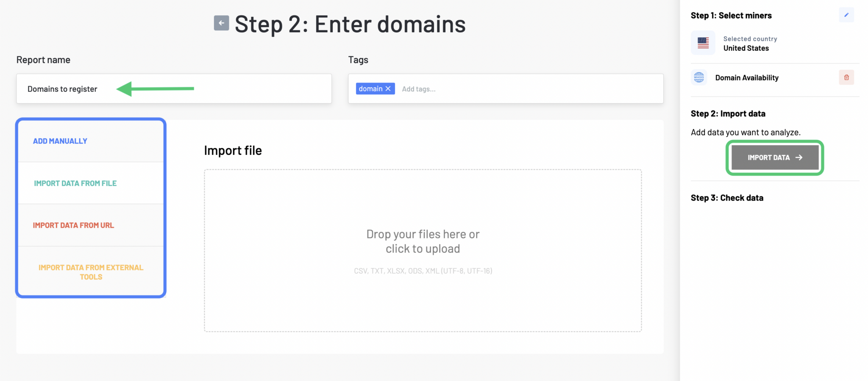
Task: Choose IMPORT DATA FROM EXTERNAL TOOLS
Action: pyautogui.click(x=91, y=272)
